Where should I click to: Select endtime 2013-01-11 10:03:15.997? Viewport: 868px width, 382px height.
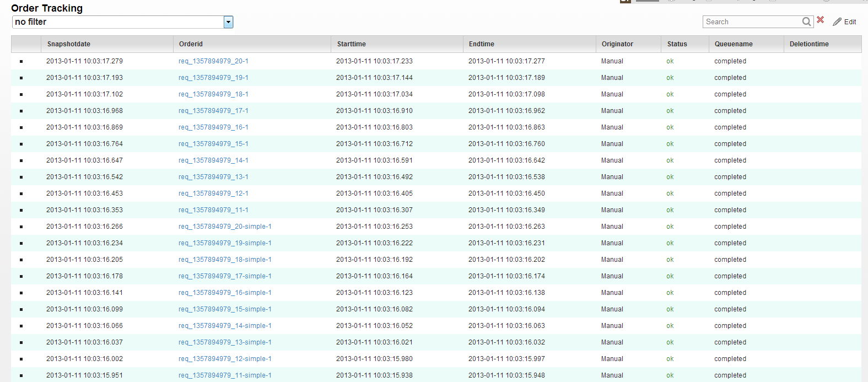(x=506, y=359)
